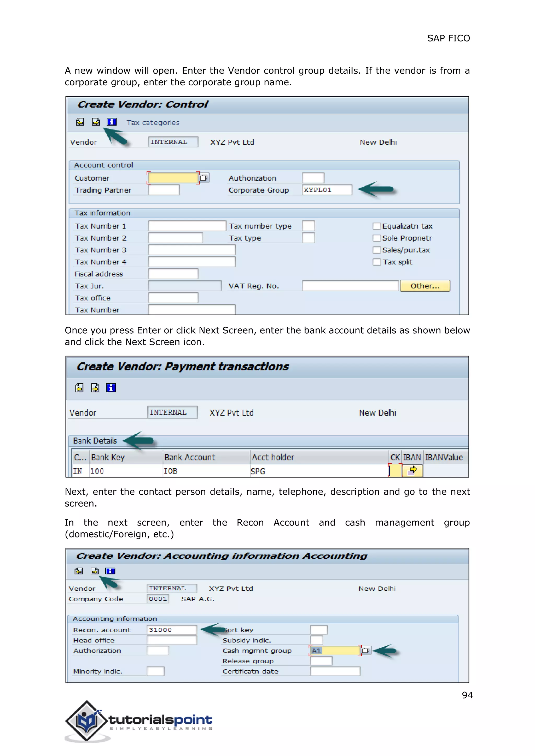
Task: Click account holder cell SPG
Action: (319, 471)
